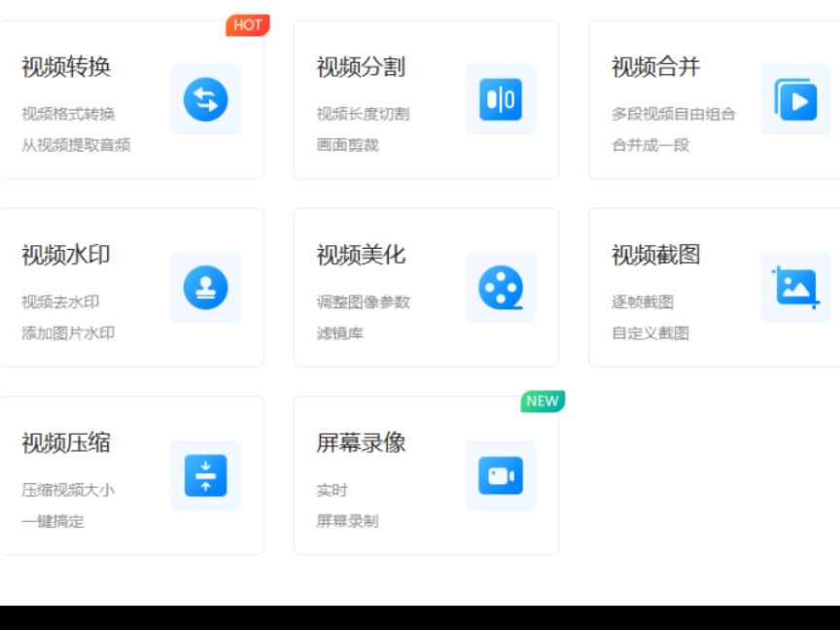Click the text 添加图片水印
840x630 pixels.
pyautogui.click(x=68, y=333)
